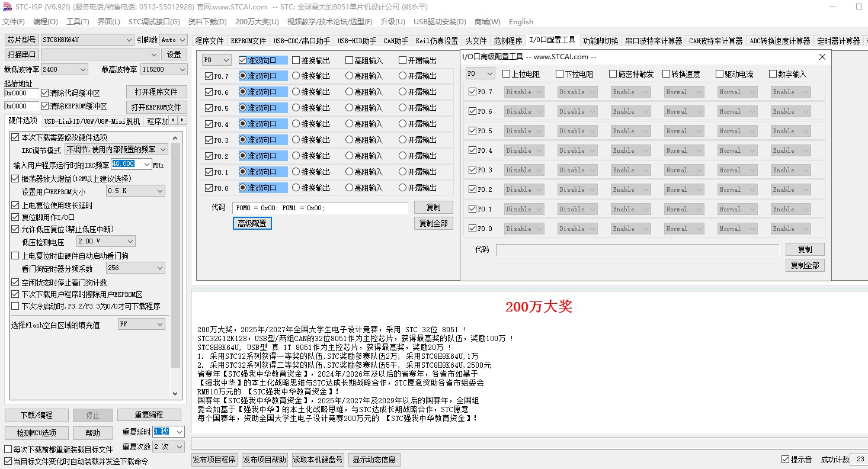868x469 pixels.
Task: Select 推挽输出 radio for P0.6
Action: coord(296,92)
